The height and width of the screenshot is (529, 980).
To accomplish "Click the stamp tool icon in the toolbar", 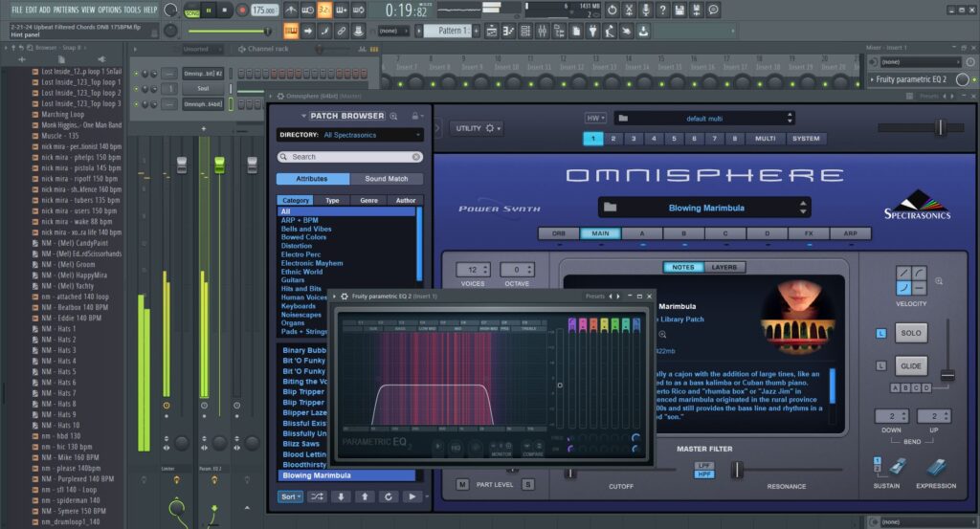I will pyautogui.click(x=358, y=31).
